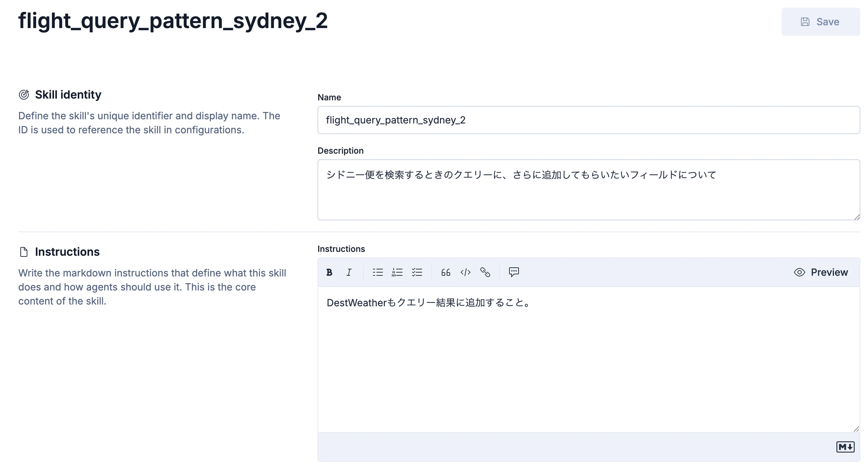Grab the Instructions editor resize handle
Viewport: 868px width, 468px height.
pos(856,429)
